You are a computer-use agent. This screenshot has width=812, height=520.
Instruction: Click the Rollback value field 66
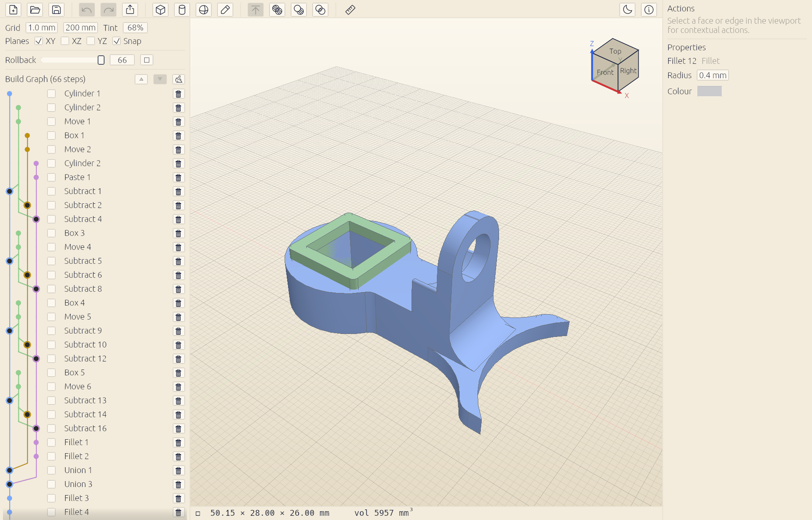pyautogui.click(x=122, y=60)
